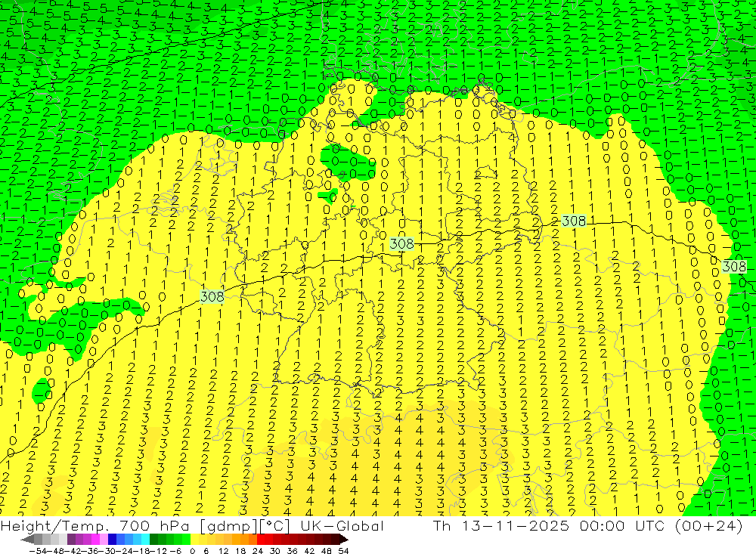Select the bright red swatch above 24
Viewport: 756px width, 554px height.
[260, 540]
